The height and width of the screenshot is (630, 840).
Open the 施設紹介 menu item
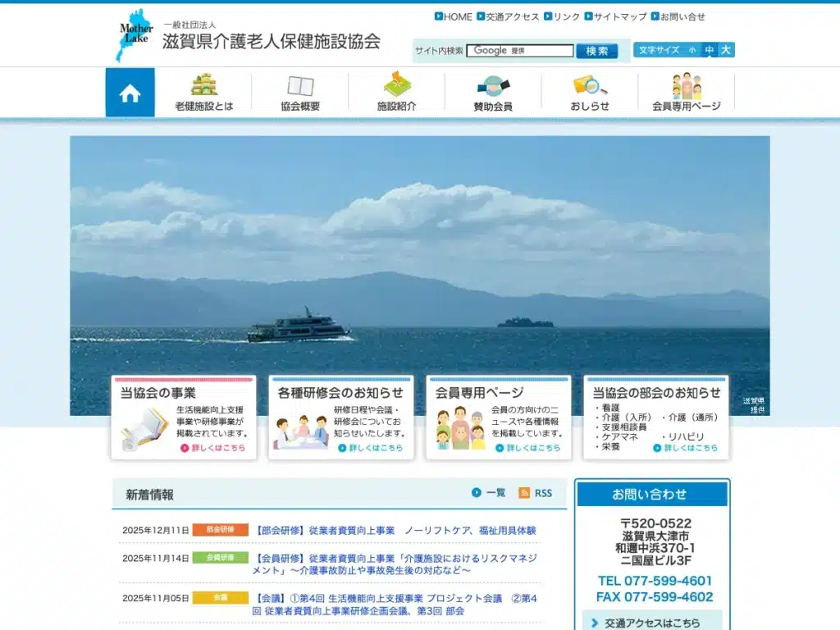pyautogui.click(x=396, y=92)
